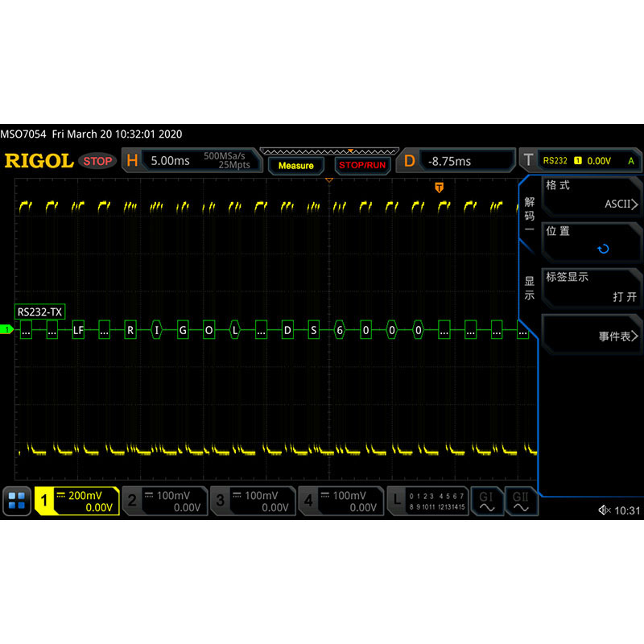The image size is (644, 644).
Task: Toggle channel 2 100mV label
Action: (x=165, y=501)
